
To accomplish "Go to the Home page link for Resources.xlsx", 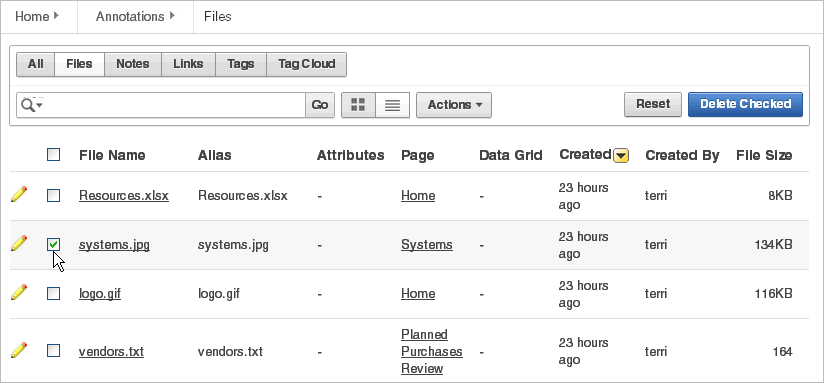I will [x=418, y=195].
